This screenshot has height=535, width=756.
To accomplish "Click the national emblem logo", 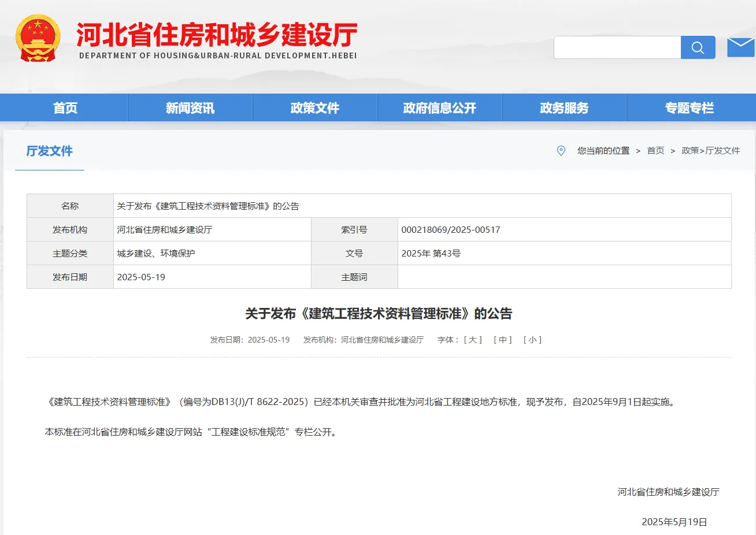I will pos(38,38).
